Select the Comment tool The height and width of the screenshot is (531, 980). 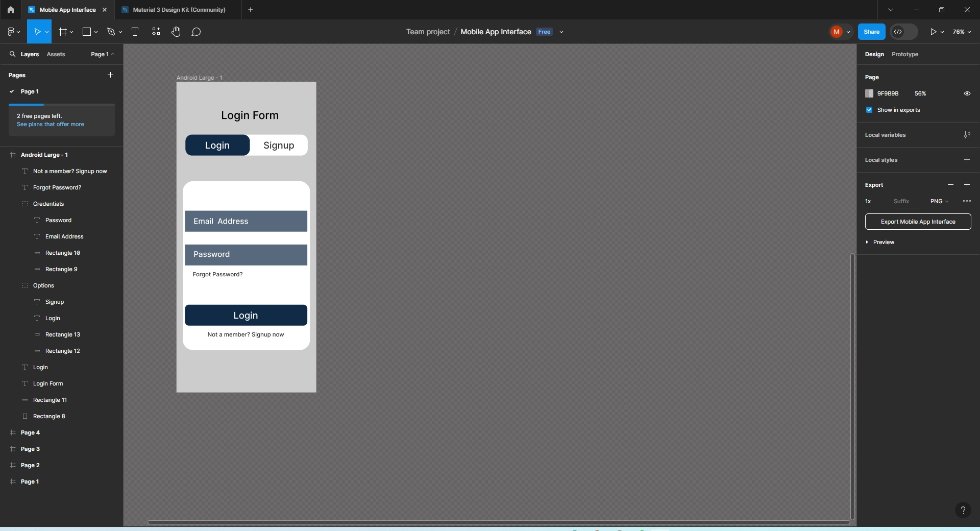[196, 32]
